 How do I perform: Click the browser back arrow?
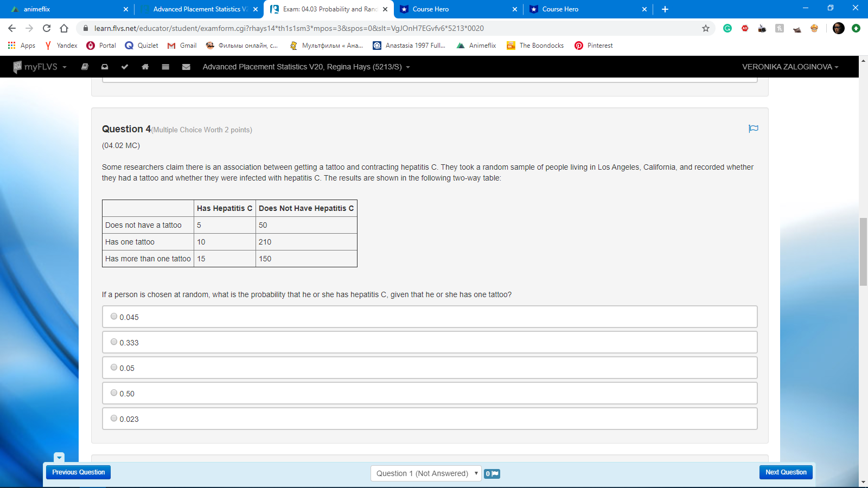pyautogui.click(x=12, y=28)
